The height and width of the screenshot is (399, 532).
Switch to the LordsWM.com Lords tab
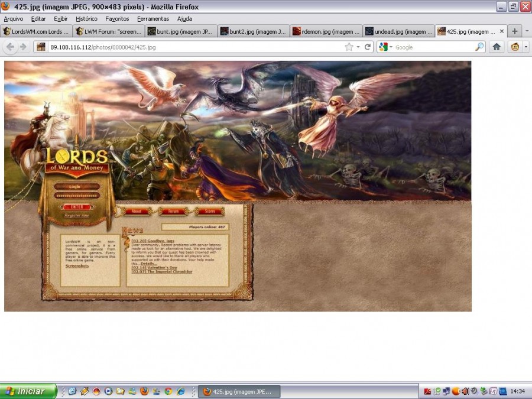tap(36, 31)
